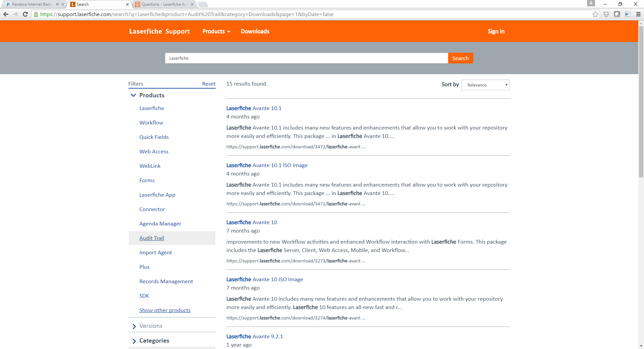Click the search text field
The image size is (644, 349).
click(x=307, y=58)
